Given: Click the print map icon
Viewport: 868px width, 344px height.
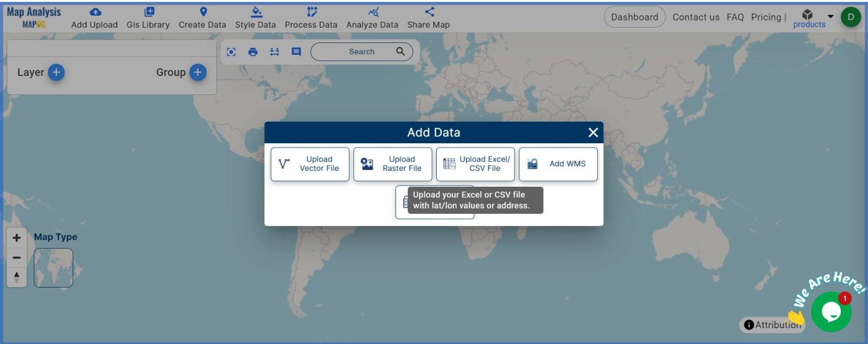Looking at the screenshot, I should [253, 52].
